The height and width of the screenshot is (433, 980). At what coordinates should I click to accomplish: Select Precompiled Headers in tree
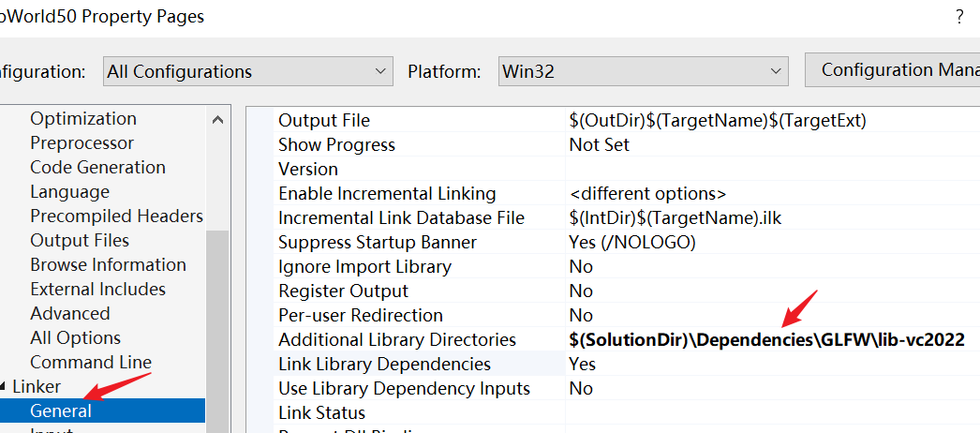coord(116,216)
